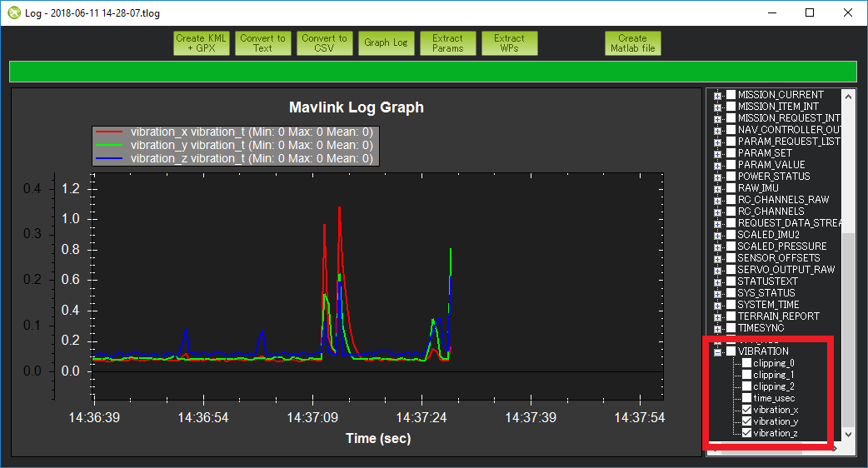Uncheck the vibration_y checkbox

[x=746, y=421]
